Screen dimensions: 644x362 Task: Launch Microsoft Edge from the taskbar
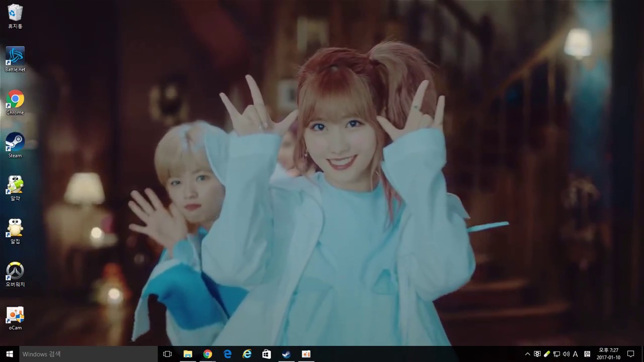(227, 354)
